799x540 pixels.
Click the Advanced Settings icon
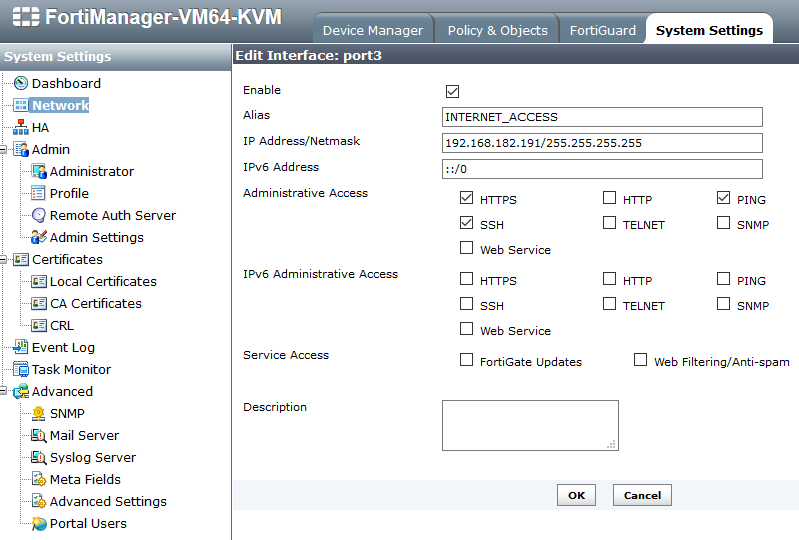(x=39, y=501)
